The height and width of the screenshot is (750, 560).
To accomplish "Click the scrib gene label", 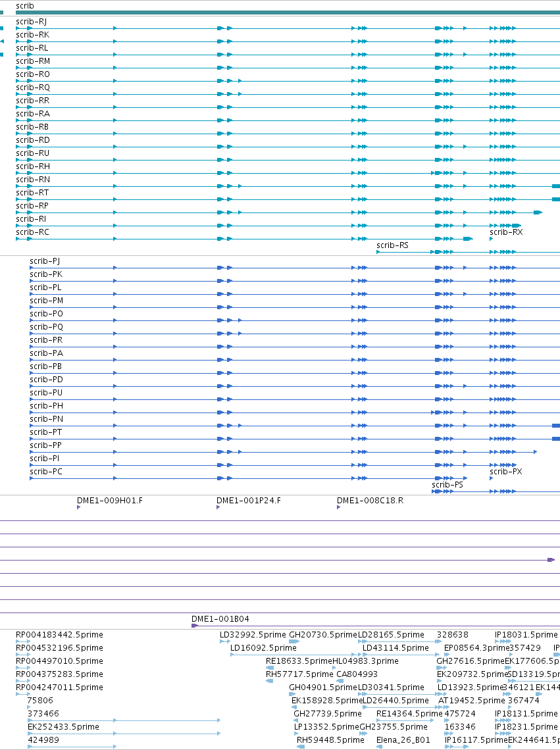I will click(x=25, y=6).
